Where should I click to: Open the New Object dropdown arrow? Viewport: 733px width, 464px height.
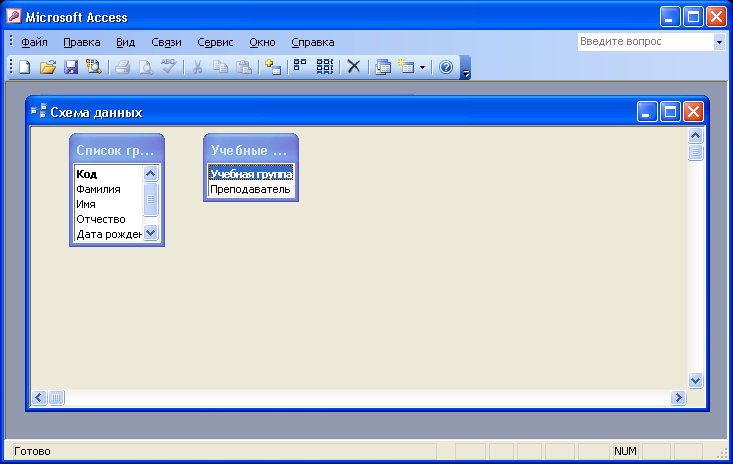click(x=423, y=67)
